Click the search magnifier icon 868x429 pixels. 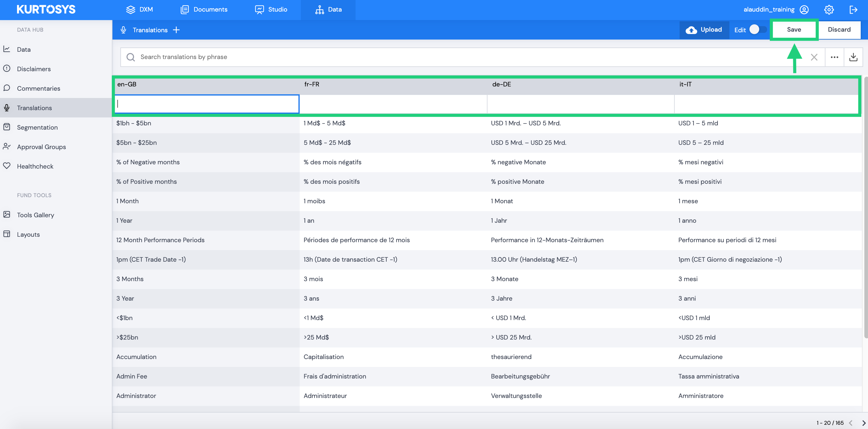[131, 57]
